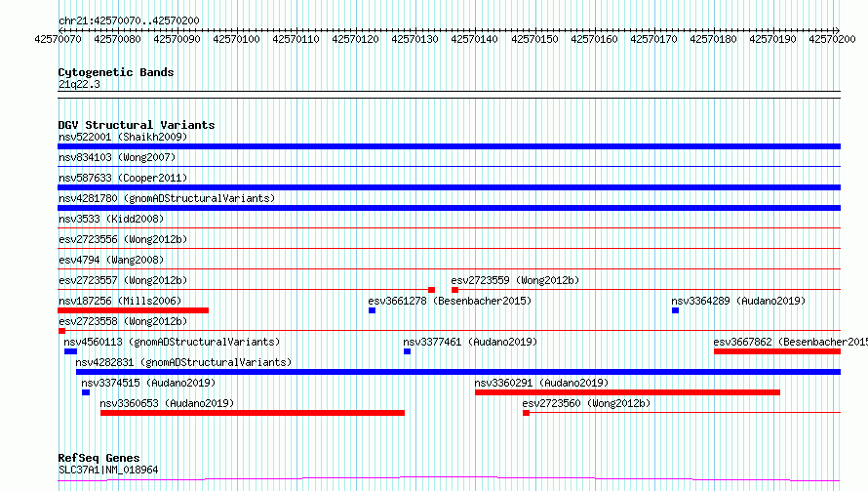Click ruler position 42570150

click(534, 39)
